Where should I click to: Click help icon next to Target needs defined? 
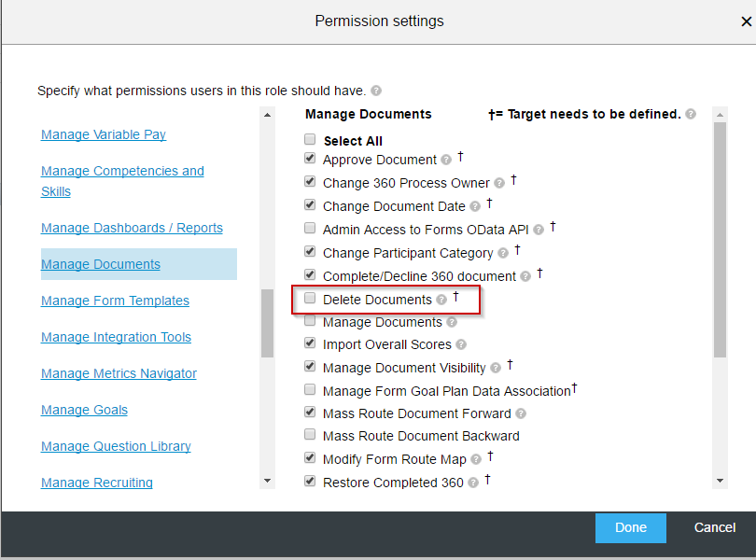pyautogui.click(x=691, y=114)
